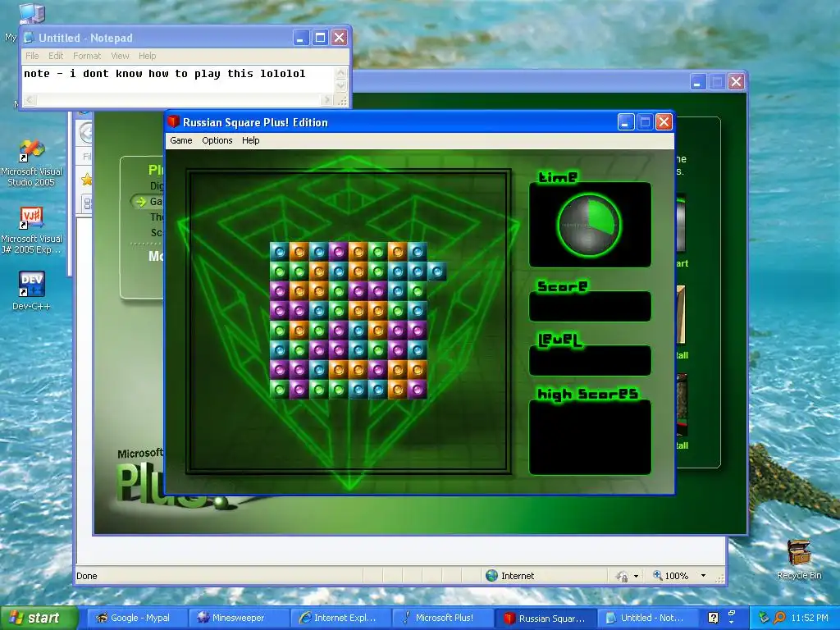The width and height of the screenshot is (840, 630).
Task: Click the red cube icon in Russian Square title bar
Action: pos(173,121)
